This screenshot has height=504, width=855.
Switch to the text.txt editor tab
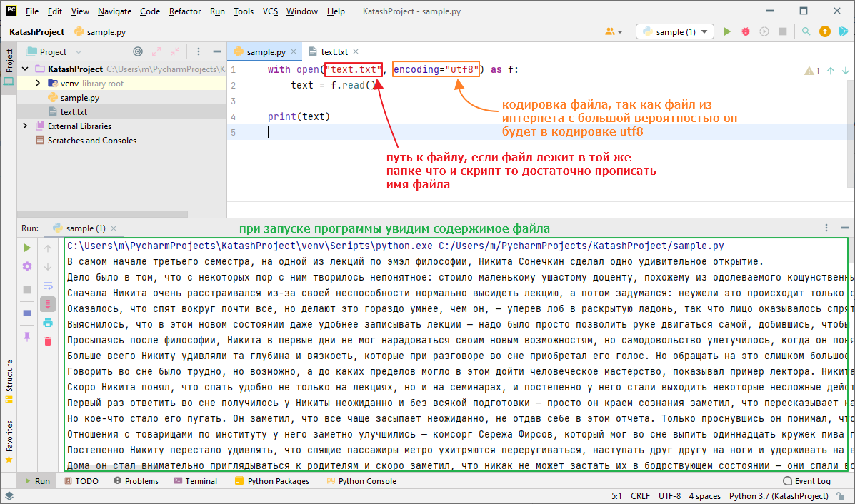tap(334, 52)
